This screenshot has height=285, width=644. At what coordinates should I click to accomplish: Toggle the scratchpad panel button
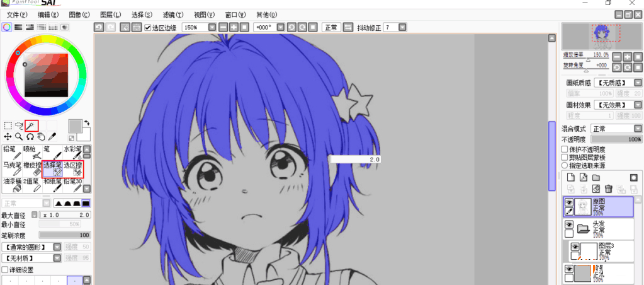click(64, 27)
